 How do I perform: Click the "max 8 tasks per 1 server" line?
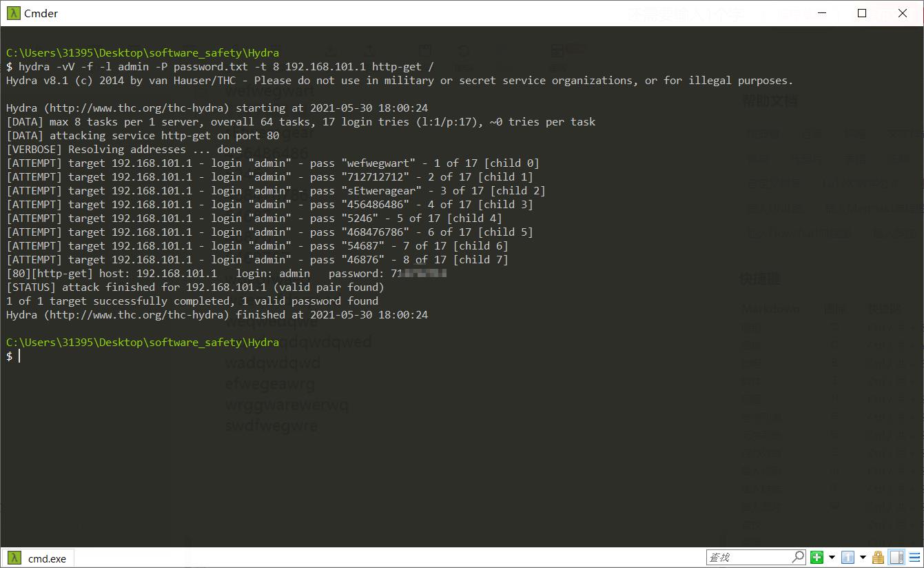click(300, 122)
